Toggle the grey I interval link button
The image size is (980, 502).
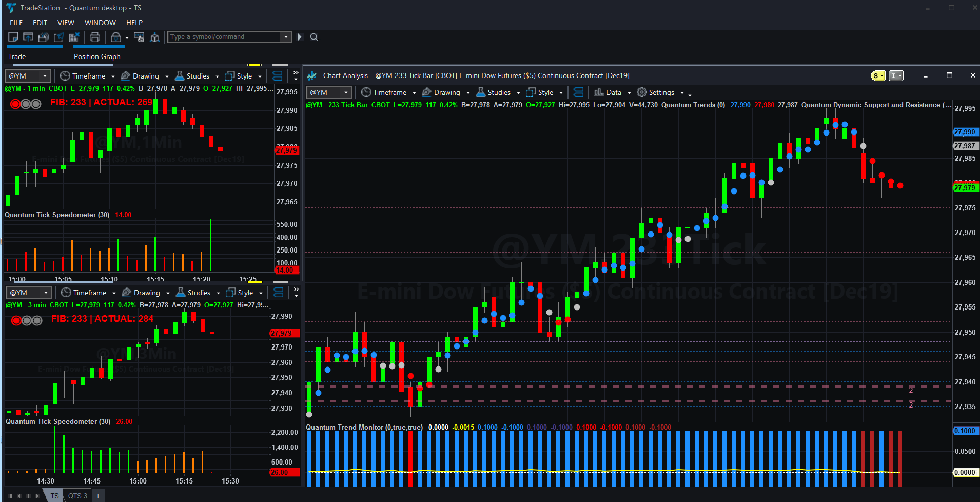(896, 75)
